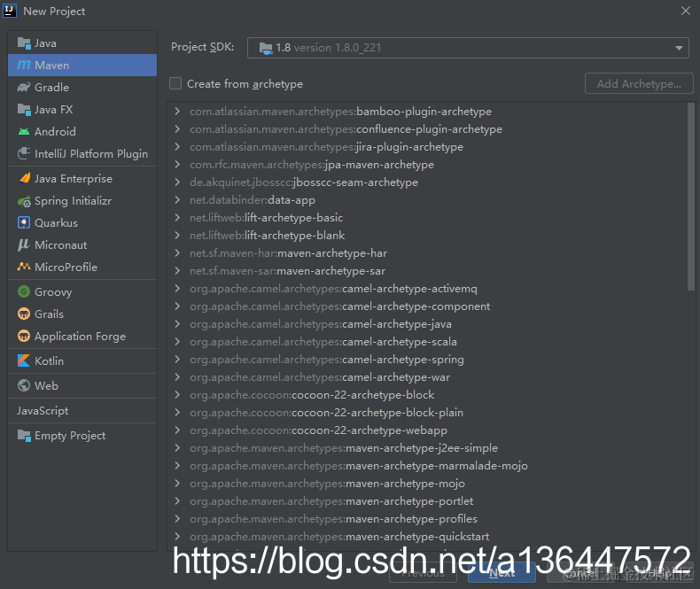
Task: Select the Java project type icon
Action: point(24,43)
